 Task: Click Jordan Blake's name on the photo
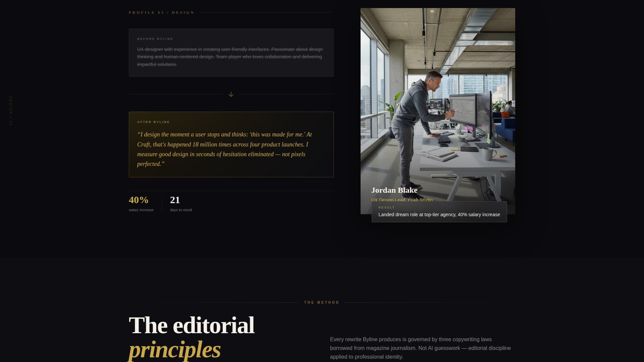coord(394,190)
